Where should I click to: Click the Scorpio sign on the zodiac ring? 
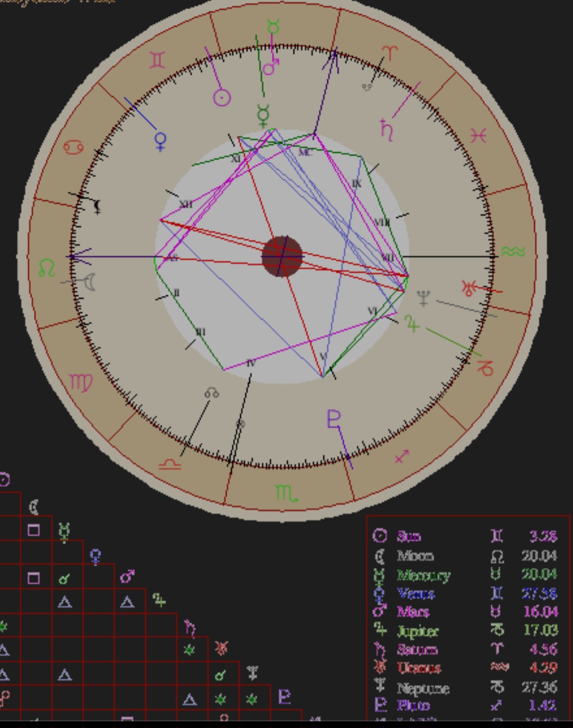coord(286,494)
